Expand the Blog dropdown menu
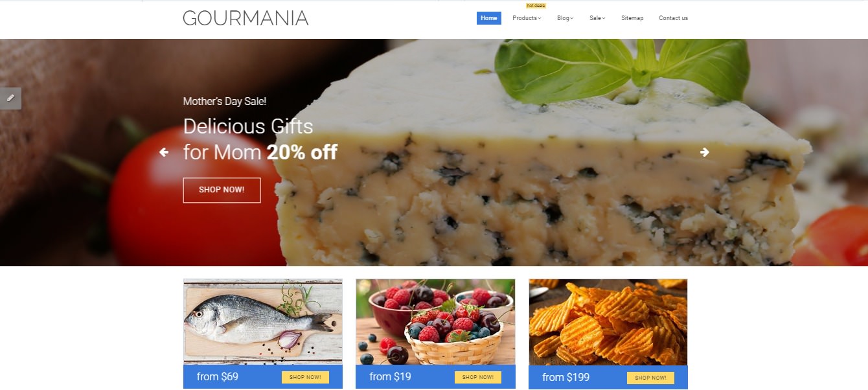This screenshot has width=868, height=390. click(x=565, y=18)
